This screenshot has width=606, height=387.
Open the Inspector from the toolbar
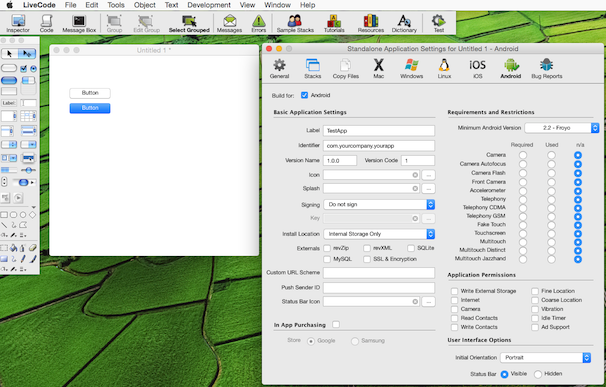(x=18, y=23)
